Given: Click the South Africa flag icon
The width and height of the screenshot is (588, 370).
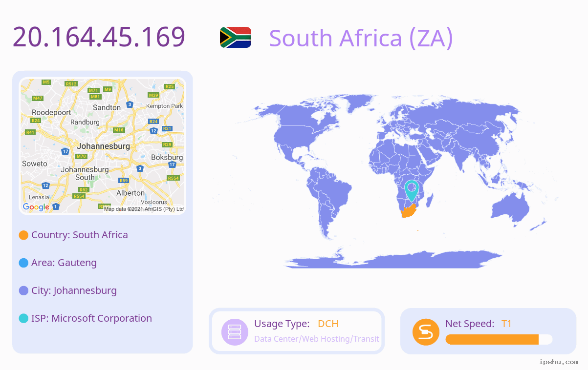Looking at the screenshot, I should click(236, 37).
